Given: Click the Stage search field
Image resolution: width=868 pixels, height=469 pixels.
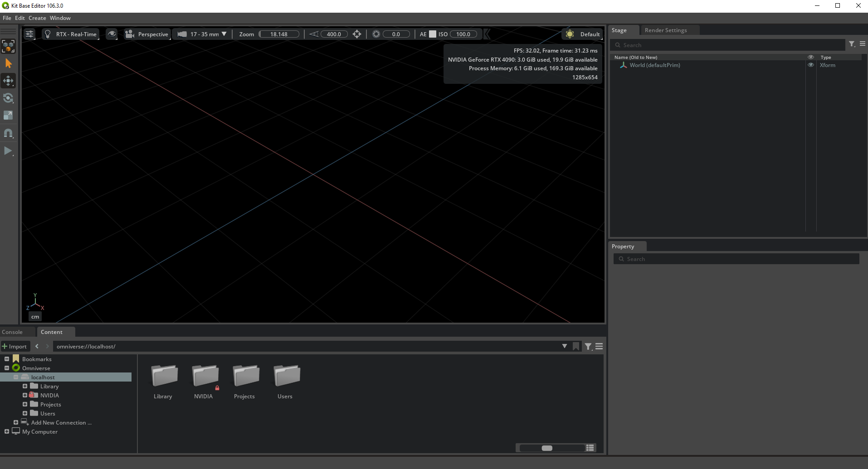Looking at the screenshot, I should [726, 44].
